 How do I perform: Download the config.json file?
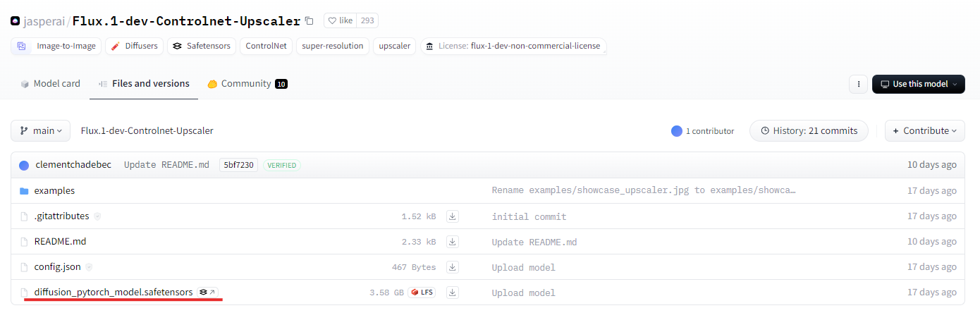(x=453, y=267)
